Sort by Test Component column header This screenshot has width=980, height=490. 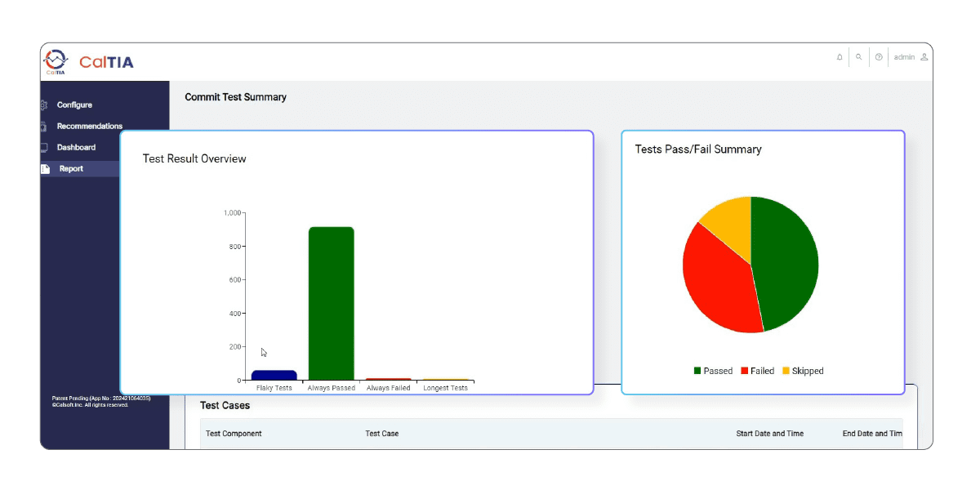coord(234,434)
